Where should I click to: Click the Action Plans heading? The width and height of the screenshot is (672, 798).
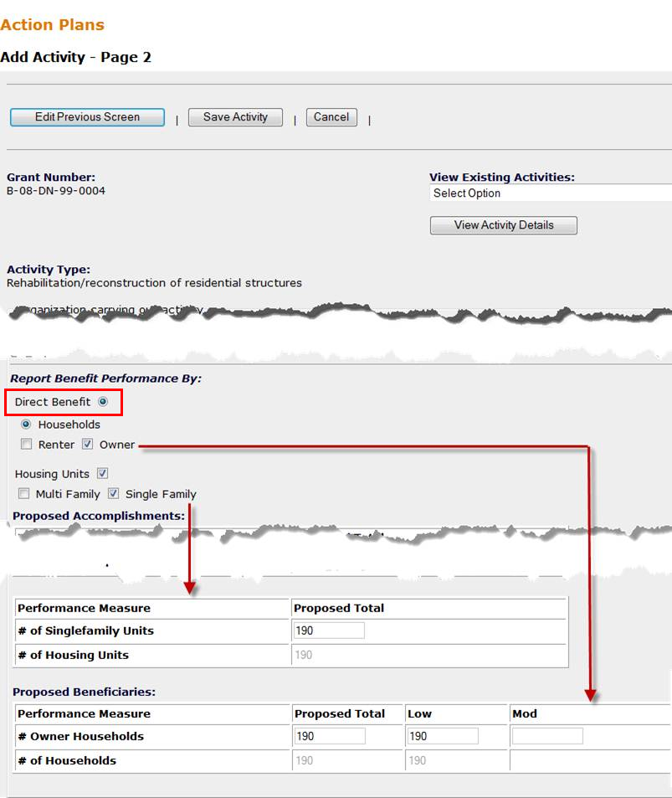coord(52,24)
